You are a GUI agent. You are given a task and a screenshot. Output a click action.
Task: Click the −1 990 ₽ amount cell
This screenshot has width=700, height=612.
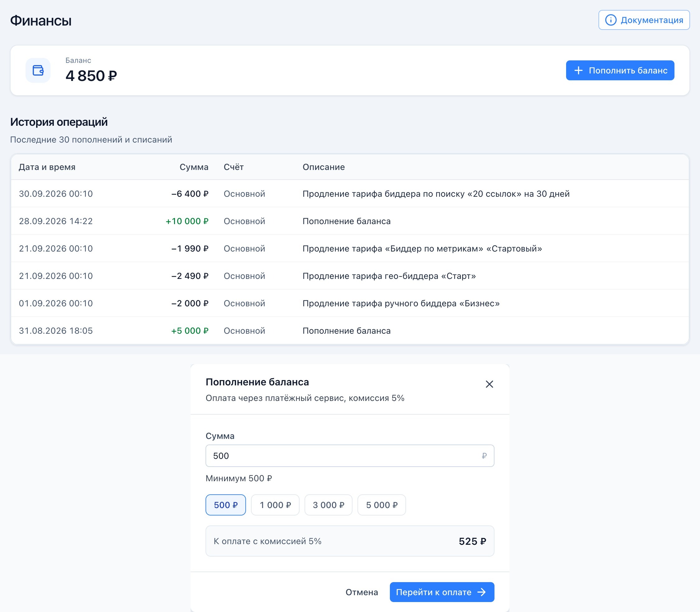[190, 249]
